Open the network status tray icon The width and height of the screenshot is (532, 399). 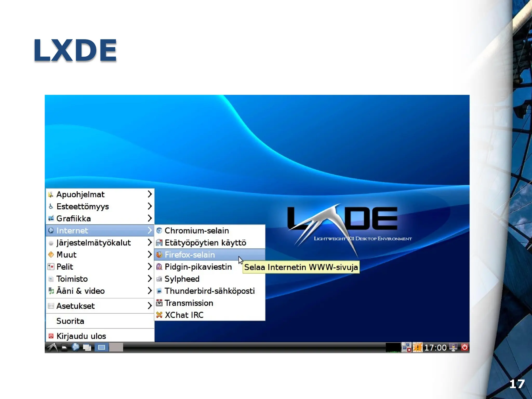(x=407, y=347)
